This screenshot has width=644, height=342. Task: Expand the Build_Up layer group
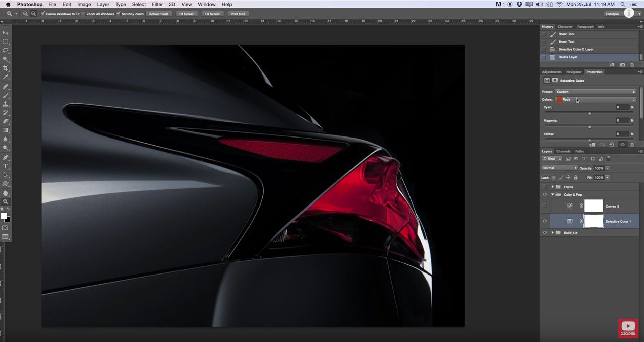coord(552,232)
